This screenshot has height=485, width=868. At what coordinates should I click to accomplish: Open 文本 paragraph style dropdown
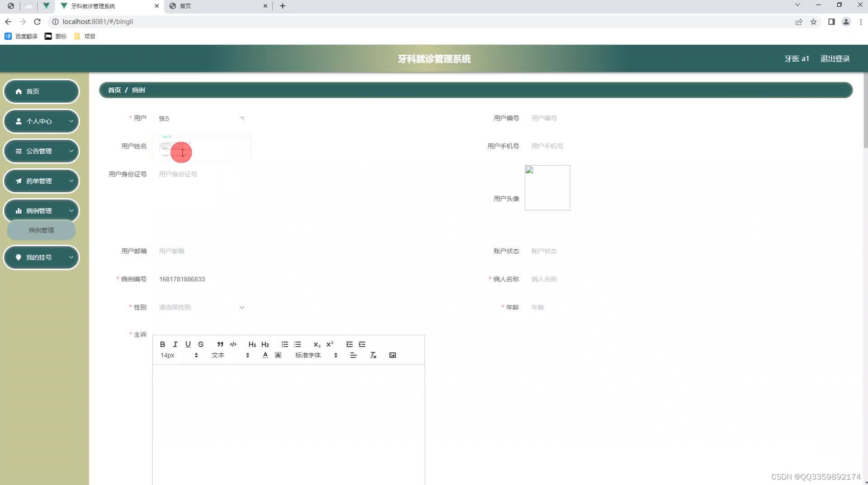click(x=230, y=355)
